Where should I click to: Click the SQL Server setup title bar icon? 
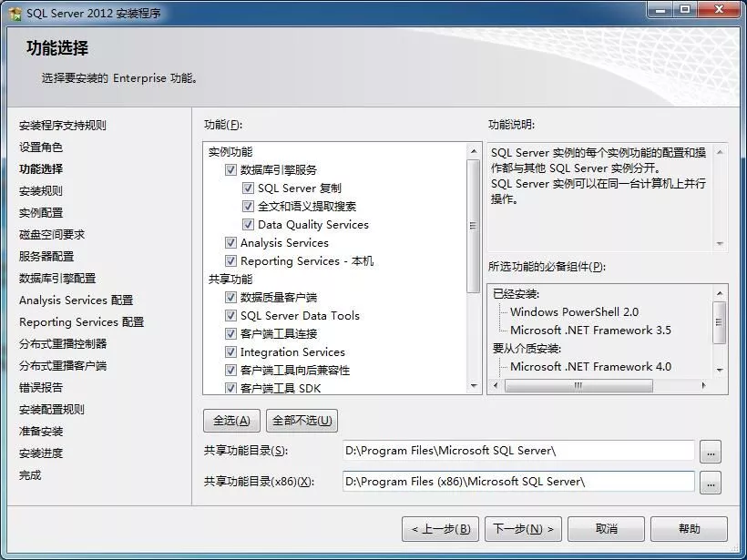(x=15, y=13)
